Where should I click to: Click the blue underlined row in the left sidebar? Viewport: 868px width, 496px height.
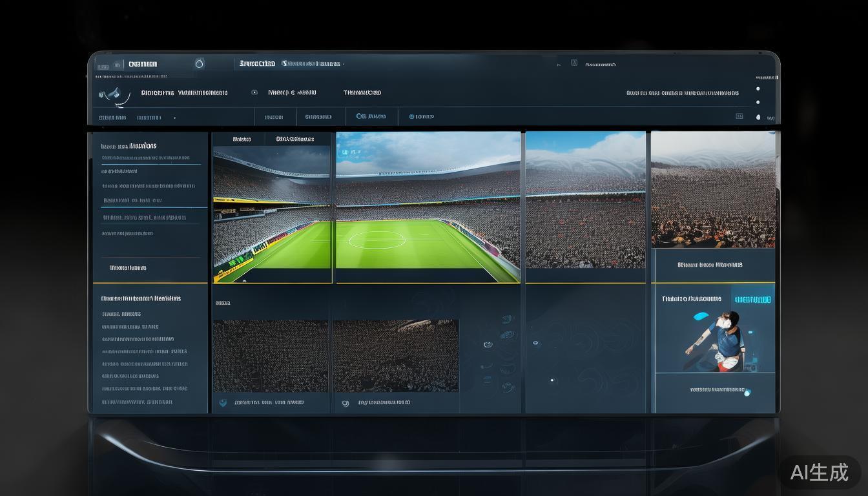click(x=132, y=201)
